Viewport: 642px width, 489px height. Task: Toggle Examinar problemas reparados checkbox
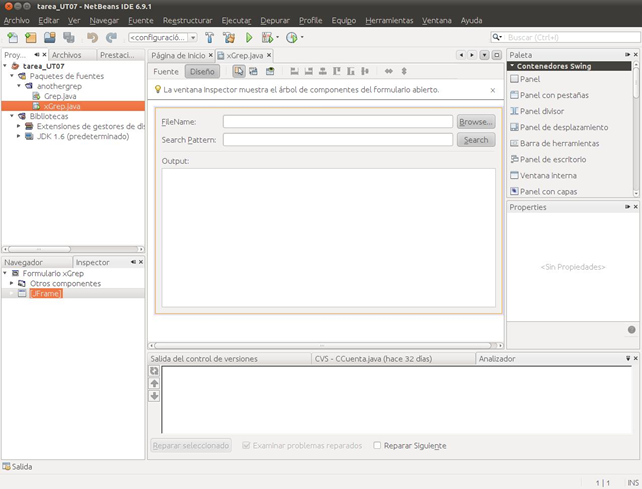tap(246, 445)
